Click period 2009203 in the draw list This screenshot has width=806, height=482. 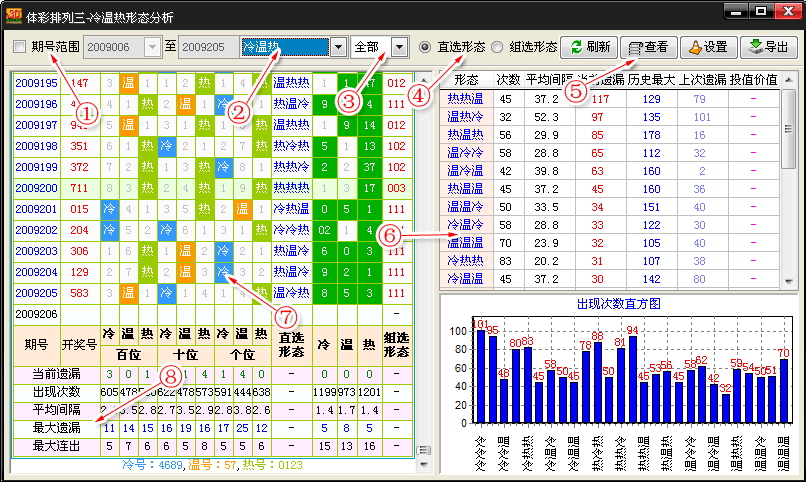[x=36, y=251]
